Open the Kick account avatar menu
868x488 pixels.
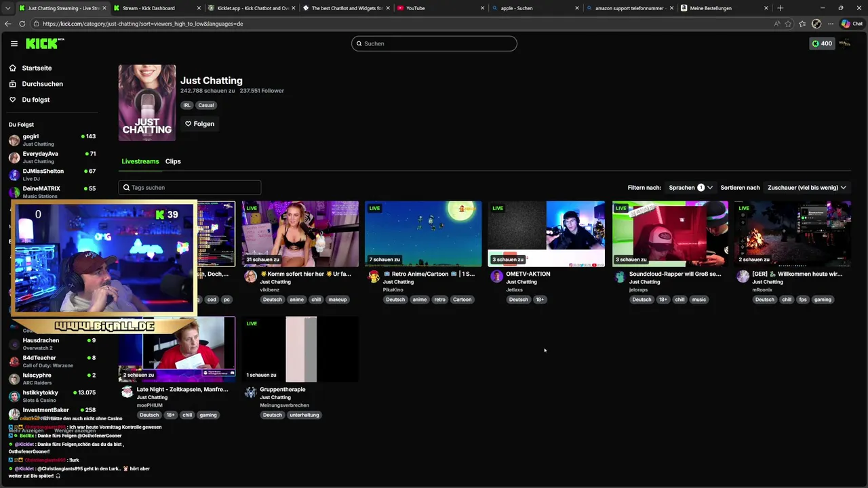click(x=845, y=43)
